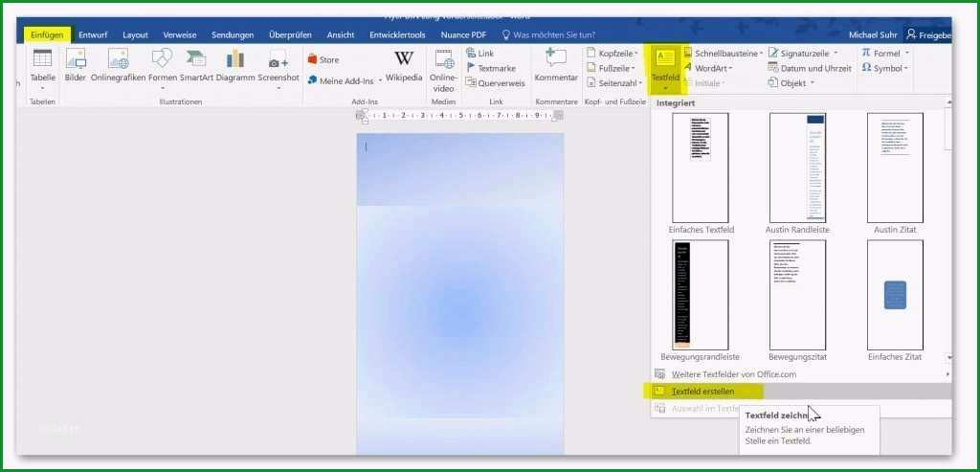980x472 pixels.
Task: Open the Kopfzeile header dropdown
Action: click(x=612, y=54)
